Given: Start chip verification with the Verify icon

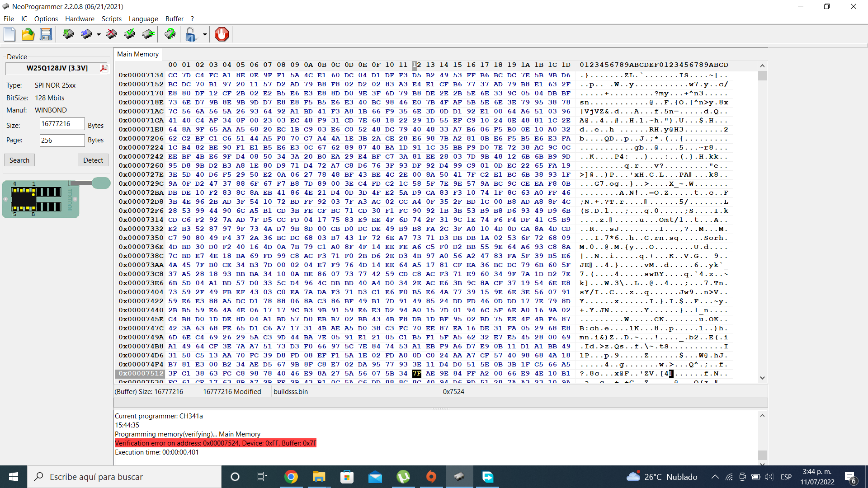Looking at the screenshot, I should (129, 34).
